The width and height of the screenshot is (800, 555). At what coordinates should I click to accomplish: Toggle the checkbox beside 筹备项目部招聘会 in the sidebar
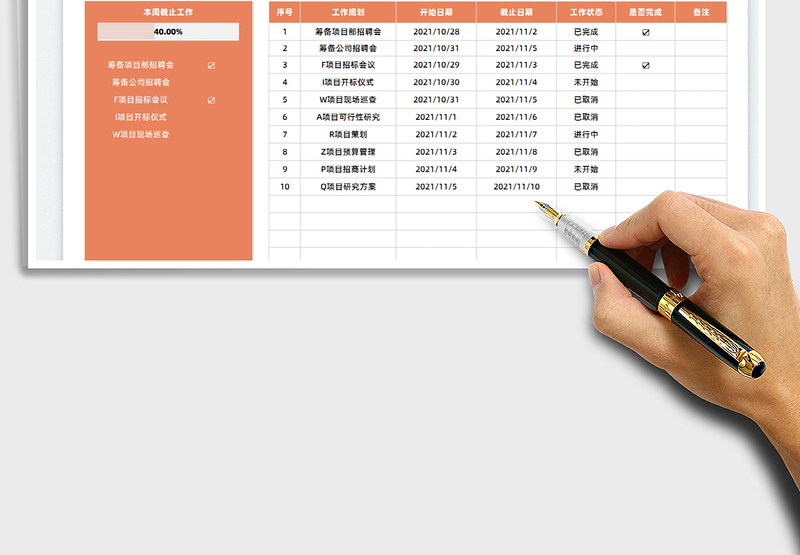211,65
